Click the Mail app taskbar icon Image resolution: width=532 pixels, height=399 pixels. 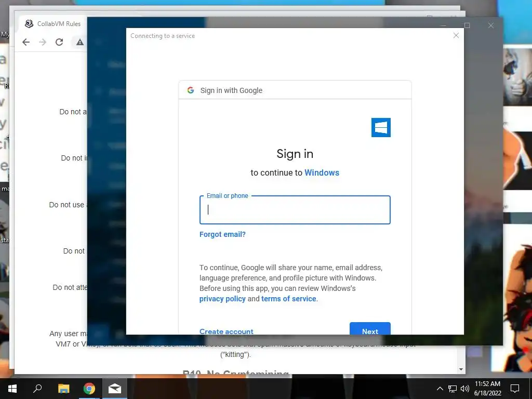pos(115,389)
